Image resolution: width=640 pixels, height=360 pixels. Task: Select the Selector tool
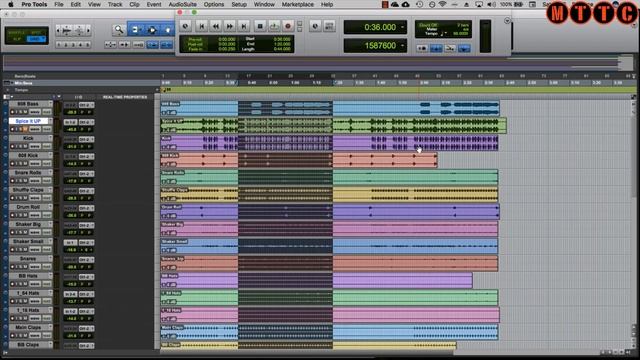coord(152,30)
